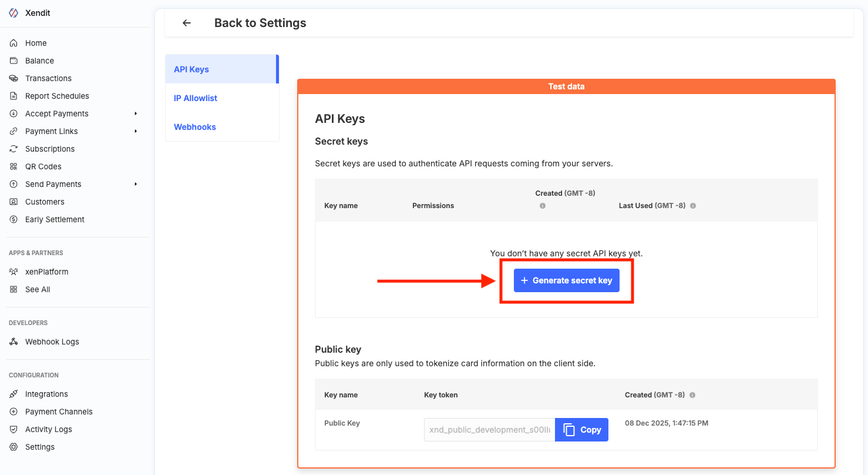Open Customers from the sidebar

coord(45,202)
